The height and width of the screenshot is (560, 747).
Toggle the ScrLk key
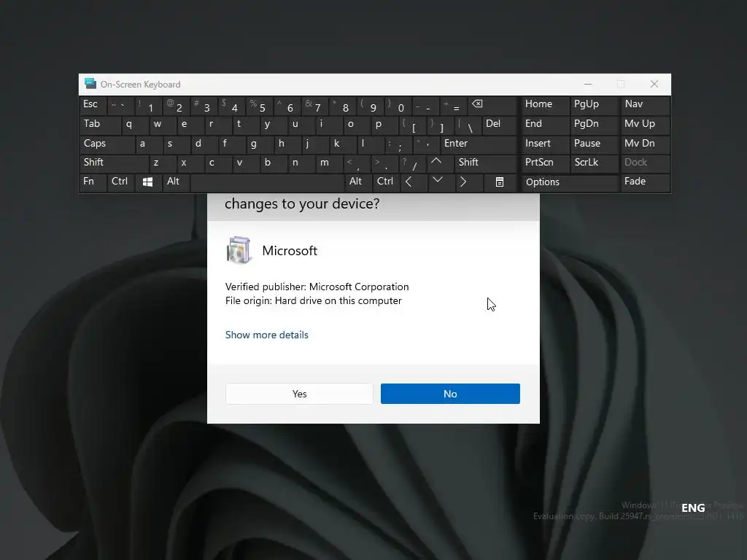(x=594, y=163)
